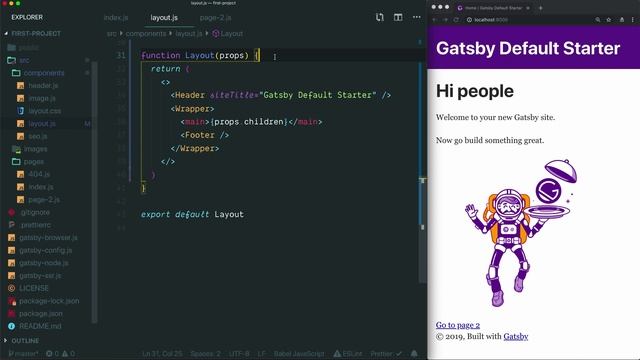This screenshot has width=640, height=360.
Task: Expand the public folder
Action: pos(23,48)
